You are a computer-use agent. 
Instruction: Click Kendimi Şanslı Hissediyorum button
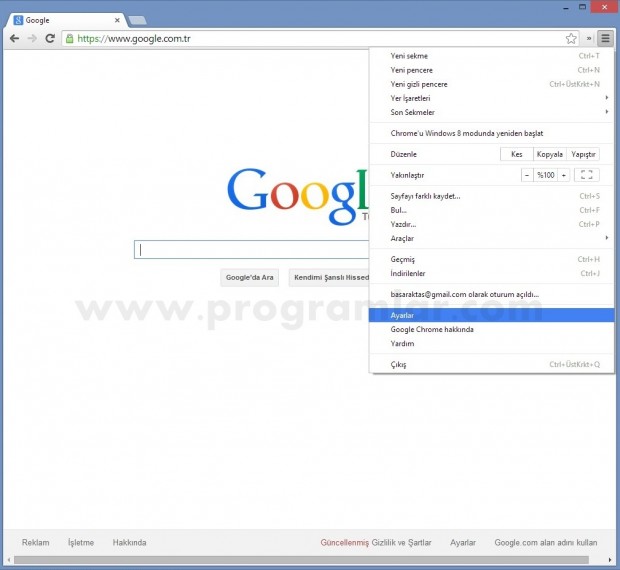coord(329,277)
